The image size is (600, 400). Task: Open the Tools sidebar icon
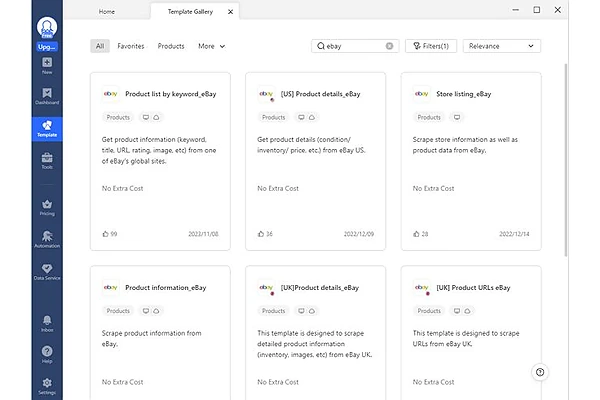point(47,161)
